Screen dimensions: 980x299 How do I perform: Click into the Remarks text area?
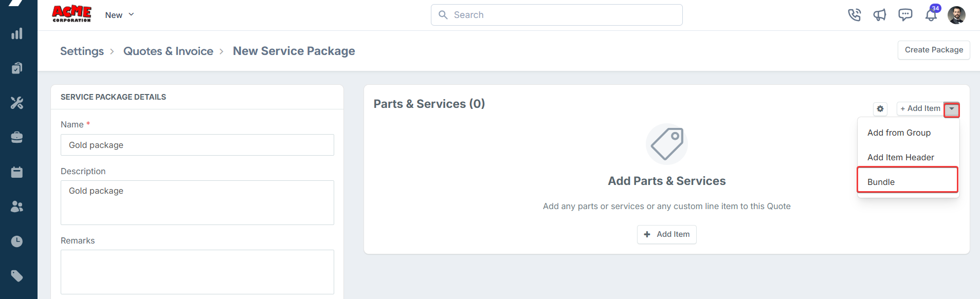point(197,272)
